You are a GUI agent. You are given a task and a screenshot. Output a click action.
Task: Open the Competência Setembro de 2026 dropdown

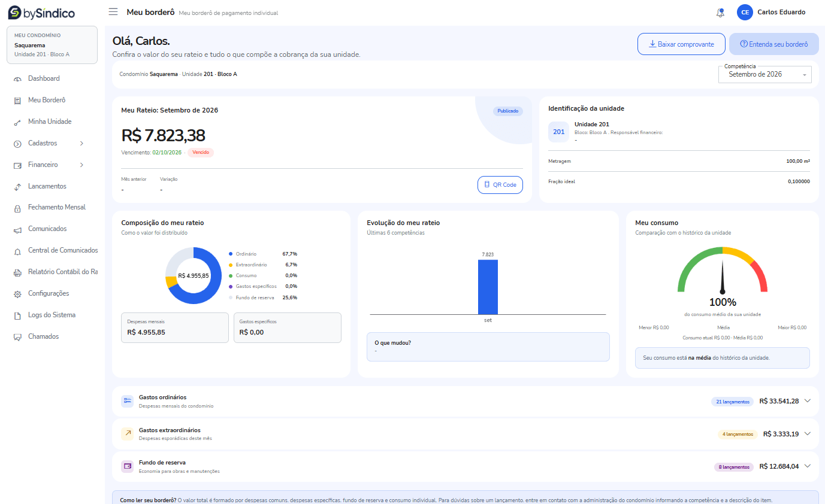[x=765, y=74]
